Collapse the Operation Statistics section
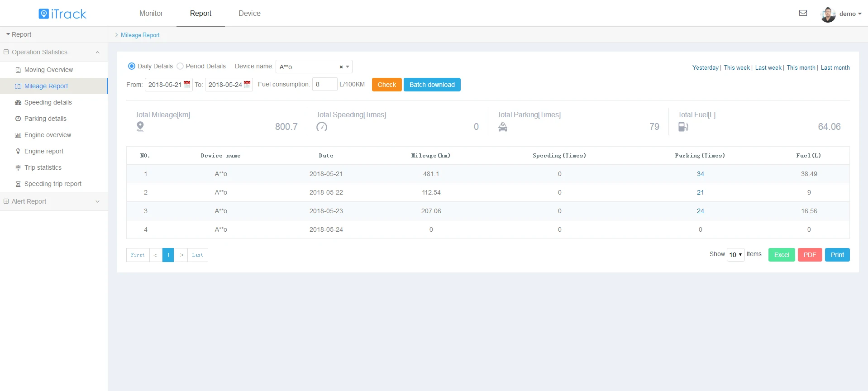The width and height of the screenshot is (868, 391). point(54,52)
